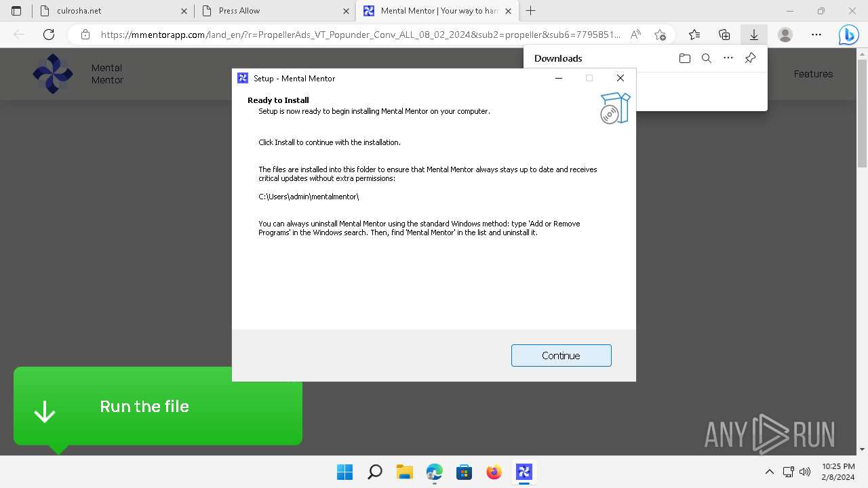The image size is (868, 488).
Task: Close the Setup - Mental Mentor window
Action: (620, 78)
